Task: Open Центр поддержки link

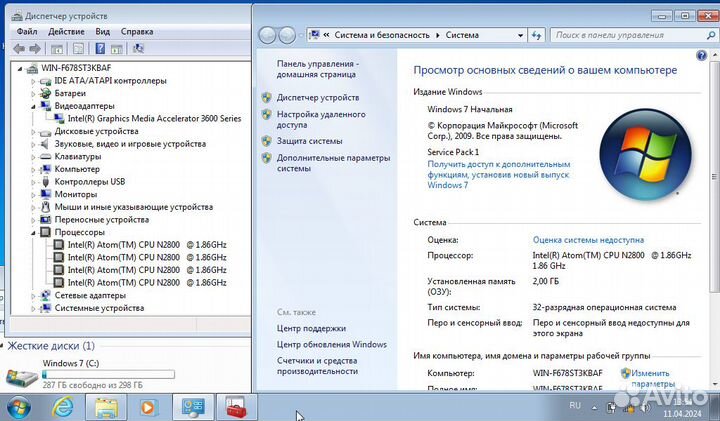Action: point(311,328)
